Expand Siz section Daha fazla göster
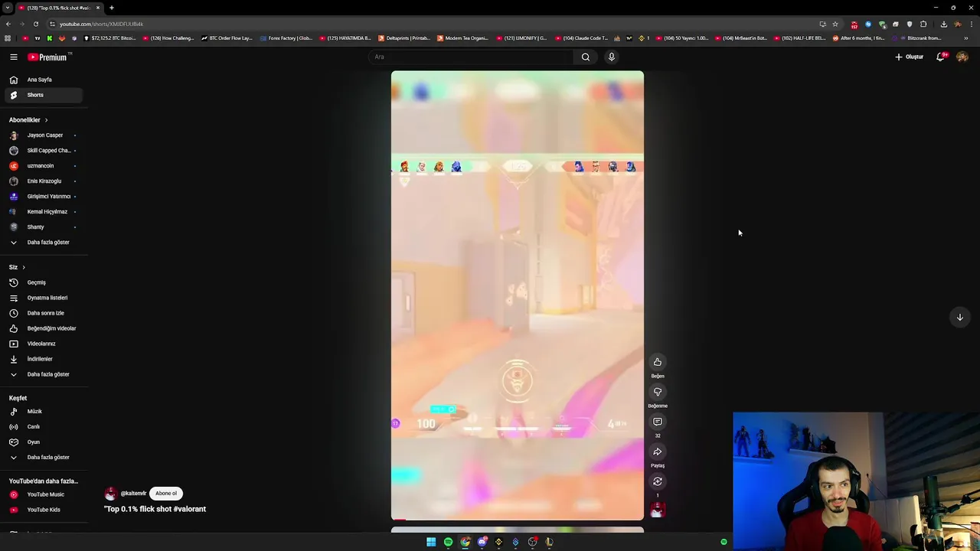Screen dimensions: 980x551 tap(43, 374)
